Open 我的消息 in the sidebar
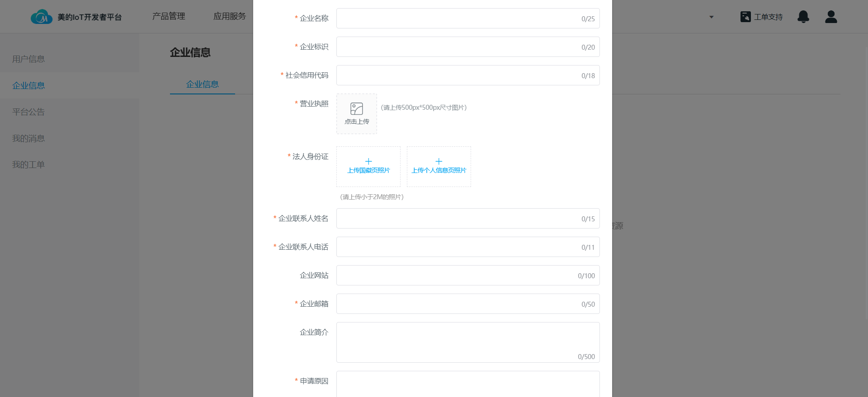Image resolution: width=868 pixels, height=397 pixels. [x=28, y=139]
